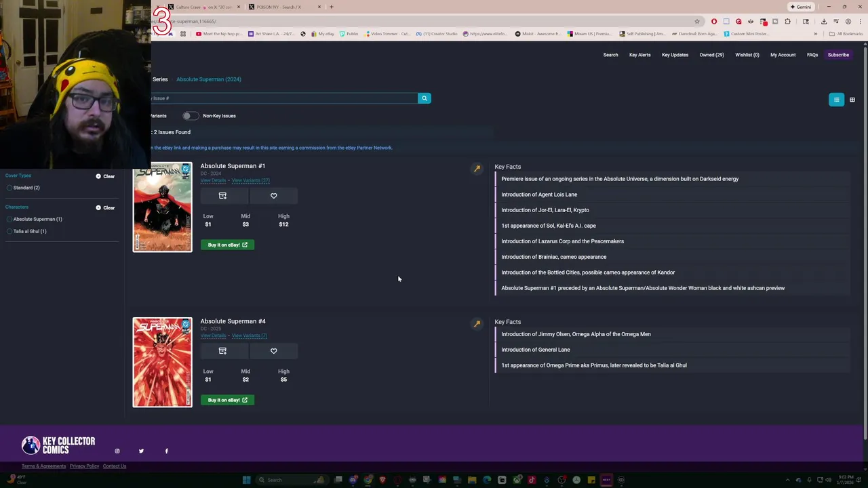Open Absolute Superman (2024) breadcrumb link
Screen dimensions: 868x488
click(209, 79)
